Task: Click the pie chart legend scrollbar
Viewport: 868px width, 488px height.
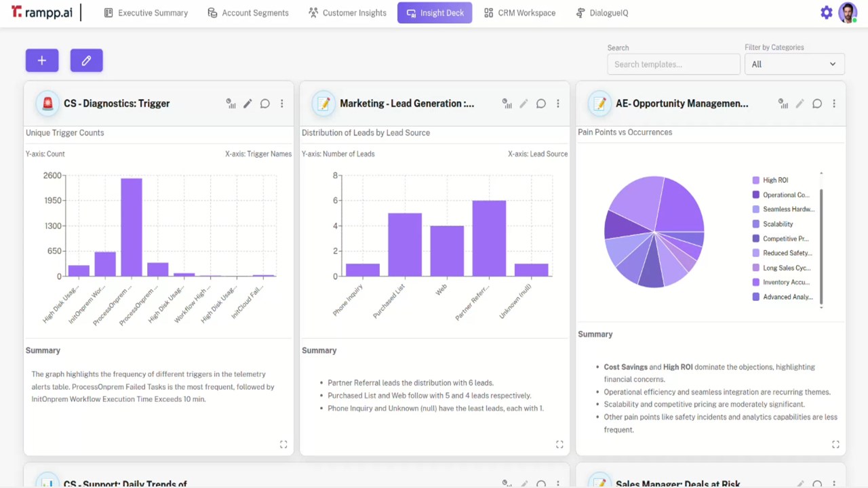Action: pyautogui.click(x=821, y=247)
